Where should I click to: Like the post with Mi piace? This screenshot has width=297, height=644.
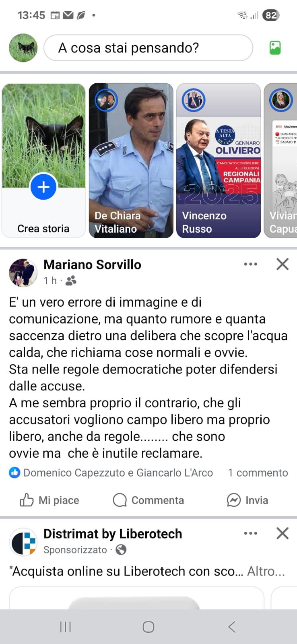pos(49,500)
